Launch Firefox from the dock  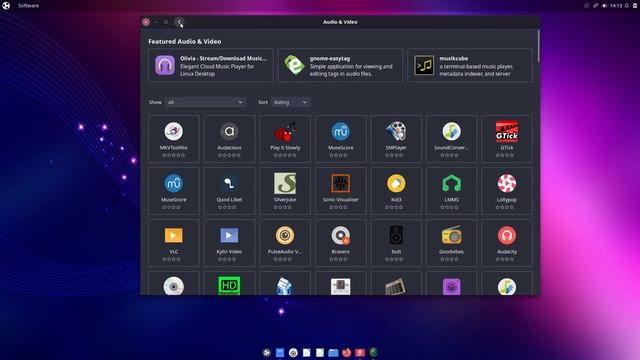[x=347, y=352]
